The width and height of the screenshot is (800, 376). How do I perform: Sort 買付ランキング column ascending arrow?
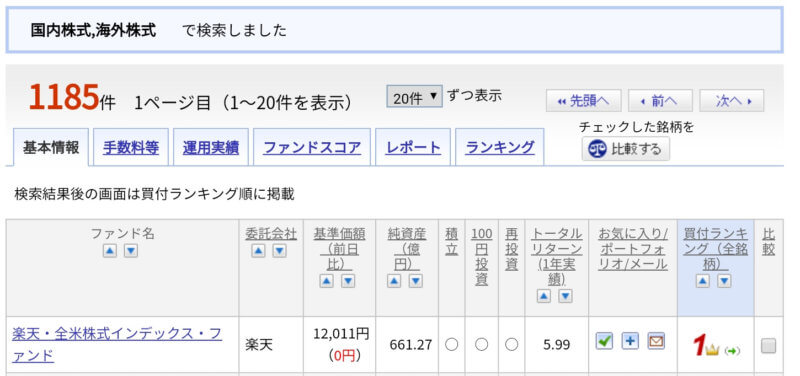tap(703, 281)
